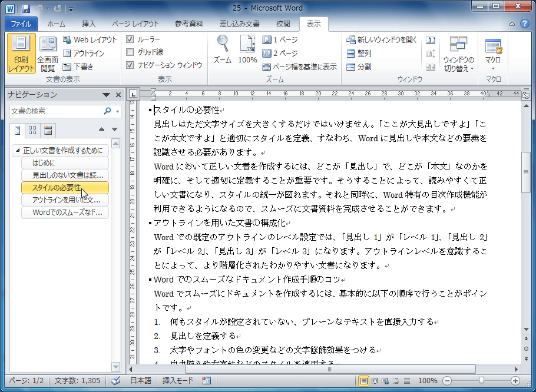Zoom in with plus button

coord(515,381)
